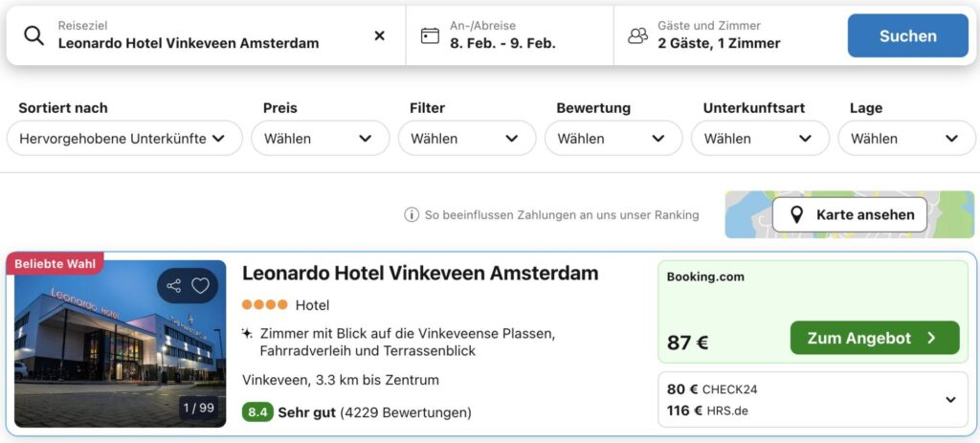Screen dimensions: 980x443
Task: Open the Unterkunftsart dropdown
Action: (760, 138)
